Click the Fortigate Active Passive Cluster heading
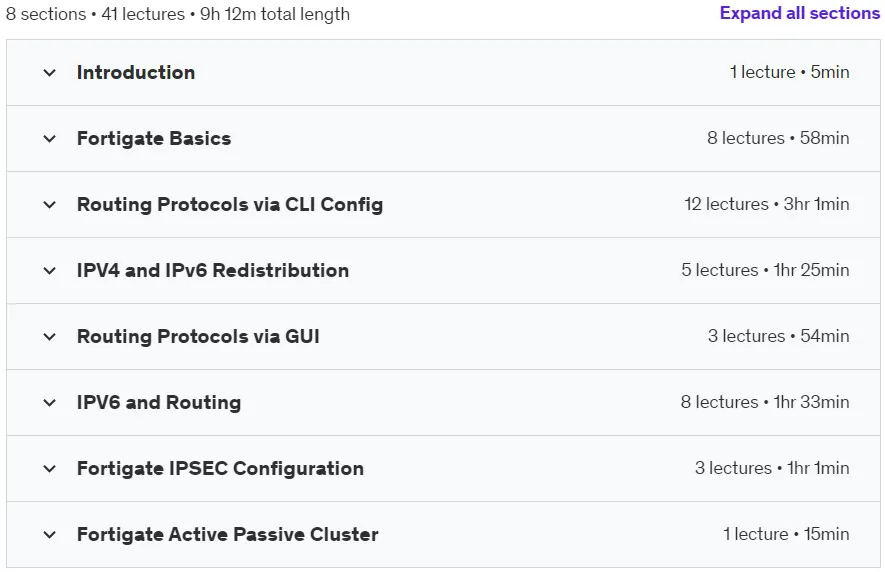The height and width of the screenshot is (572, 885). click(227, 534)
